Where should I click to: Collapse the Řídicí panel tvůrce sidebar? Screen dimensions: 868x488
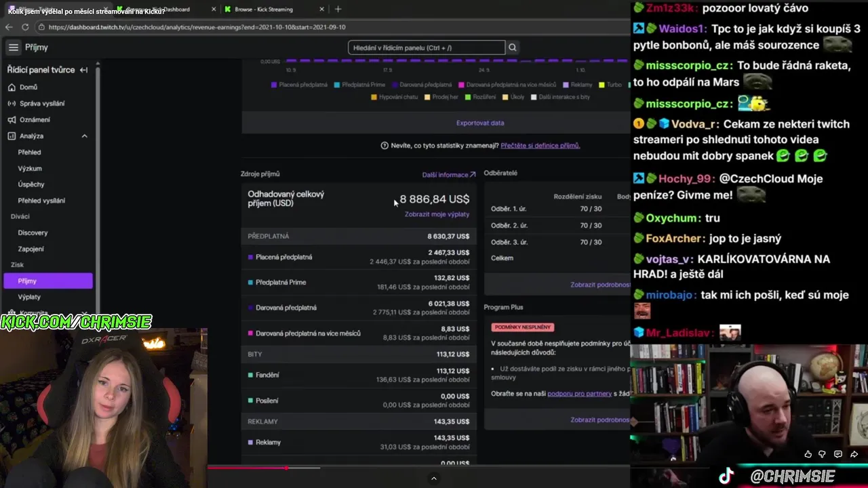pos(83,70)
